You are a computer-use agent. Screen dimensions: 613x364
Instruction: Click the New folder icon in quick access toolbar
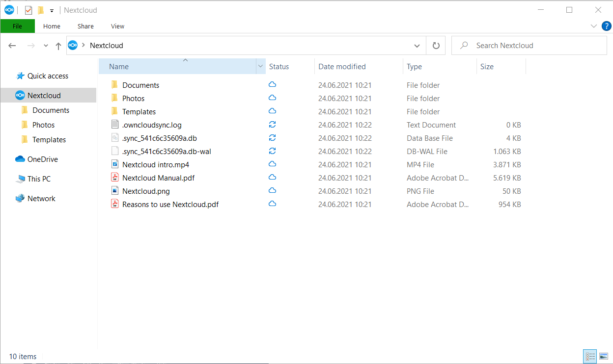point(41,10)
